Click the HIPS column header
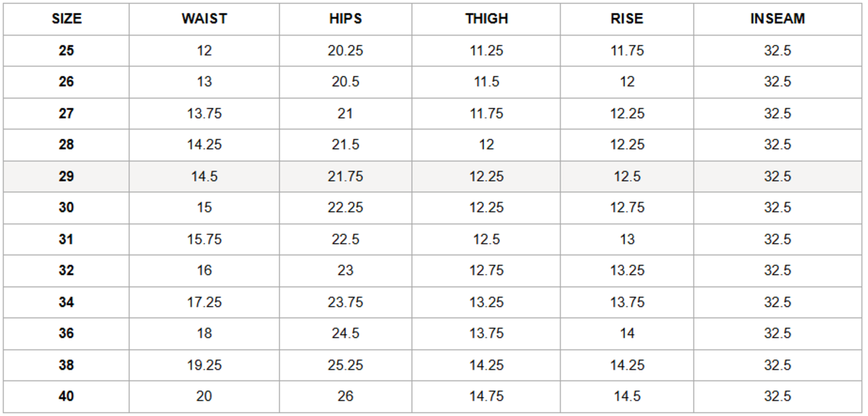This screenshot has width=868, height=416. tap(345, 20)
